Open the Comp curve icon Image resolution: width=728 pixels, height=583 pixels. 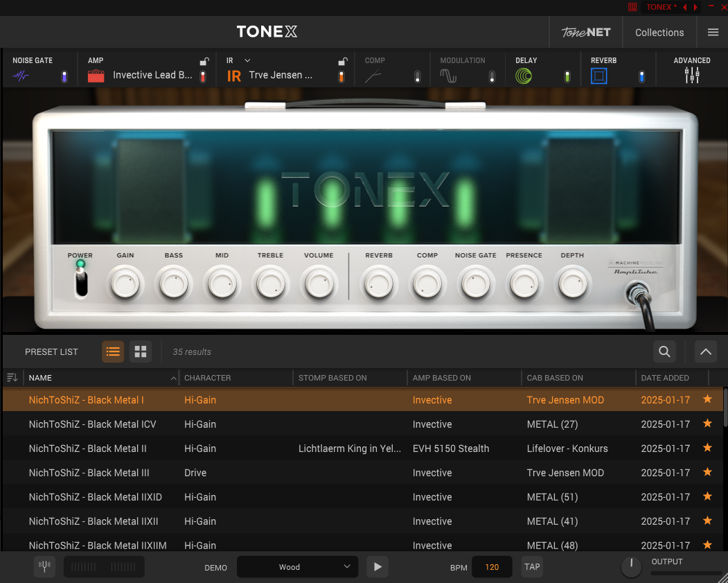(x=373, y=76)
